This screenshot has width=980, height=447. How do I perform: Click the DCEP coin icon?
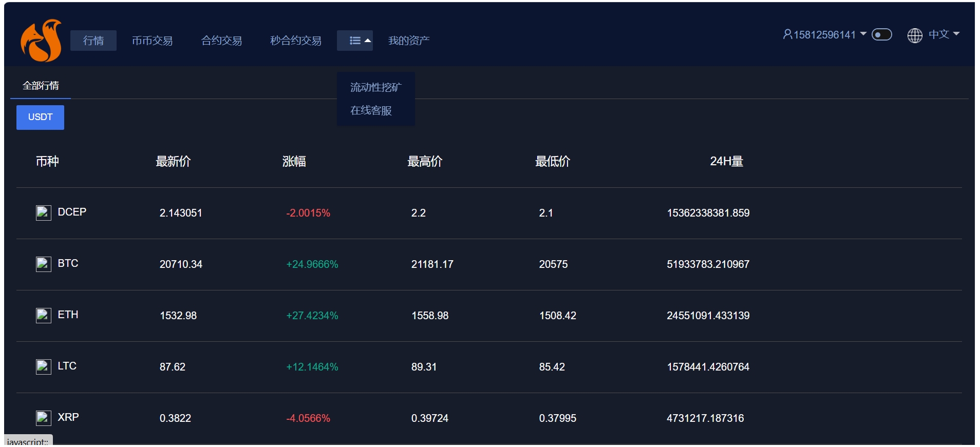[x=43, y=212]
